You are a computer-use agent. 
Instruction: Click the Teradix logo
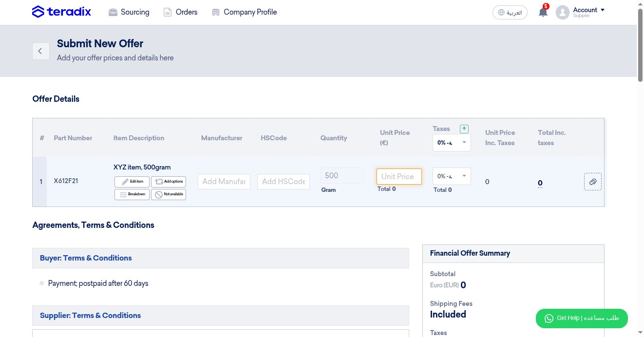pyautogui.click(x=61, y=12)
